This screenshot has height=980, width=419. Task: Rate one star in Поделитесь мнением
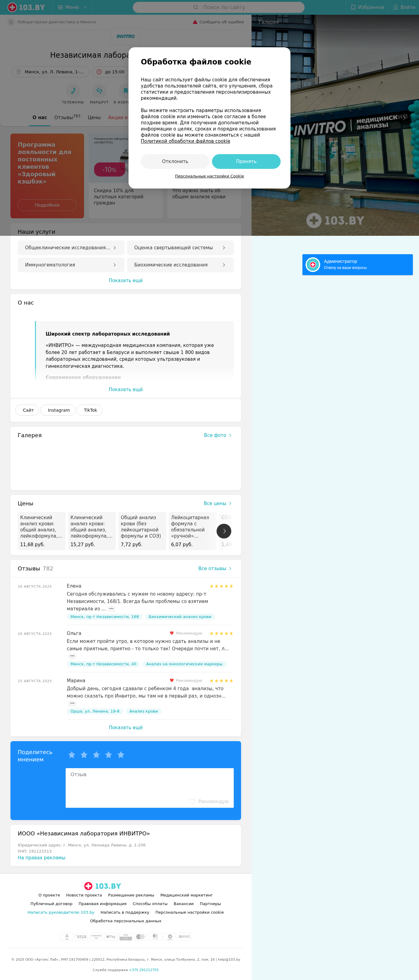72,755
